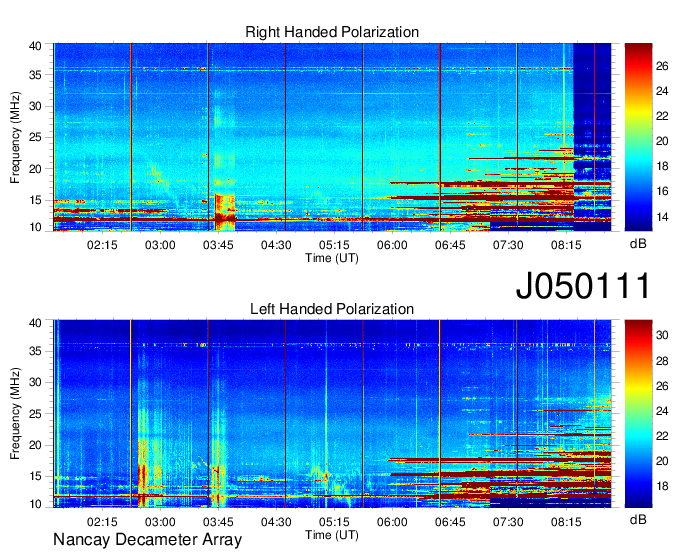680x552 pixels.
Task: Click the 25 frequency tick on the top plot
Action: pos(35,137)
